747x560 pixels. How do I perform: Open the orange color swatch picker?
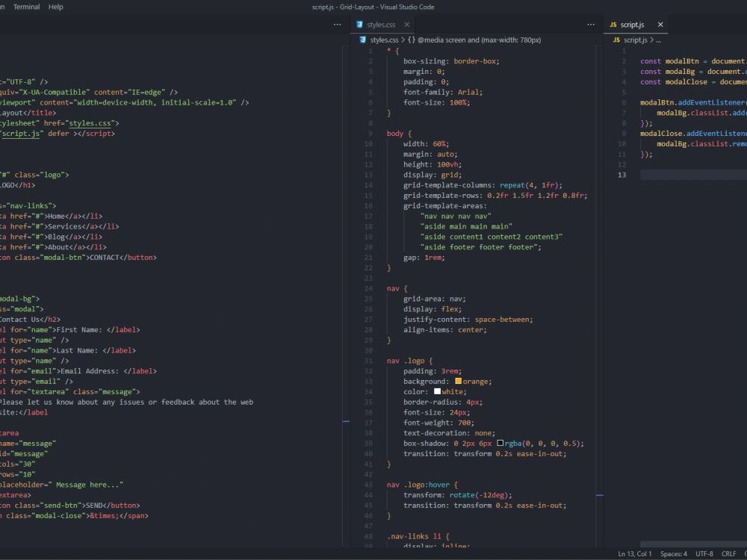click(459, 381)
